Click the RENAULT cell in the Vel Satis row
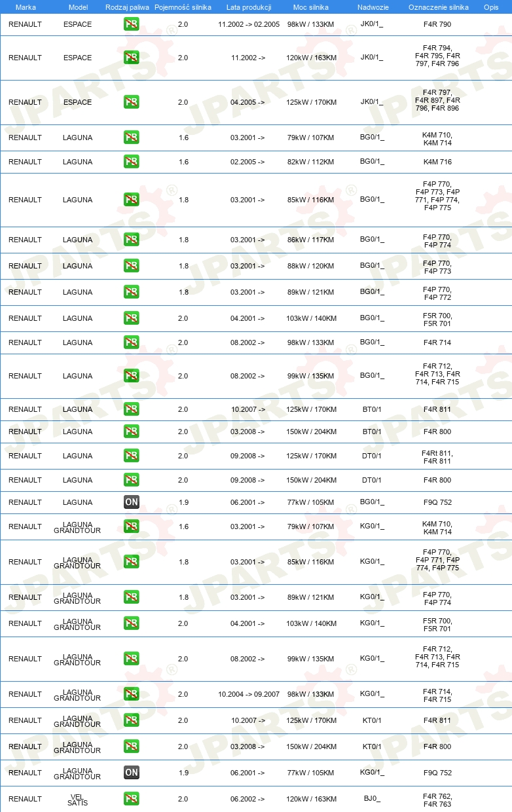512x812 pixels. pos(25,799)
